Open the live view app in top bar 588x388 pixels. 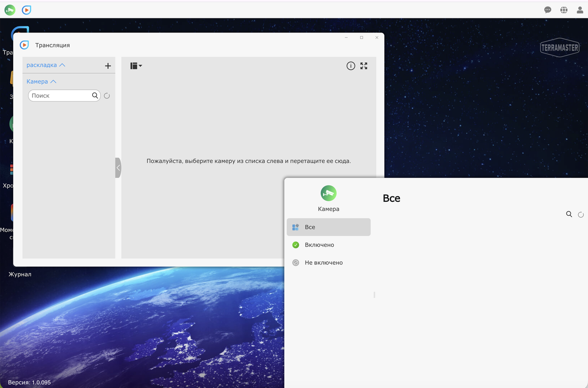[27, 10]
